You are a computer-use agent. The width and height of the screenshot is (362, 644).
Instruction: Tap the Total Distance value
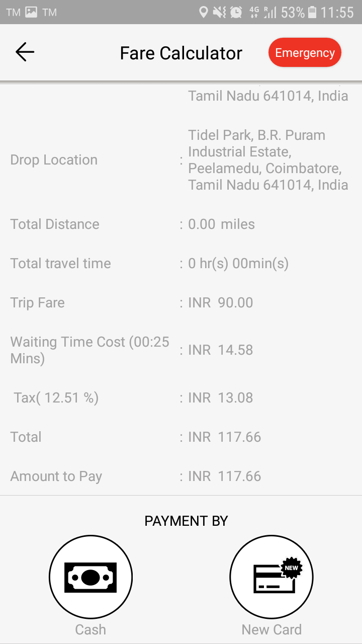point(221,224)
